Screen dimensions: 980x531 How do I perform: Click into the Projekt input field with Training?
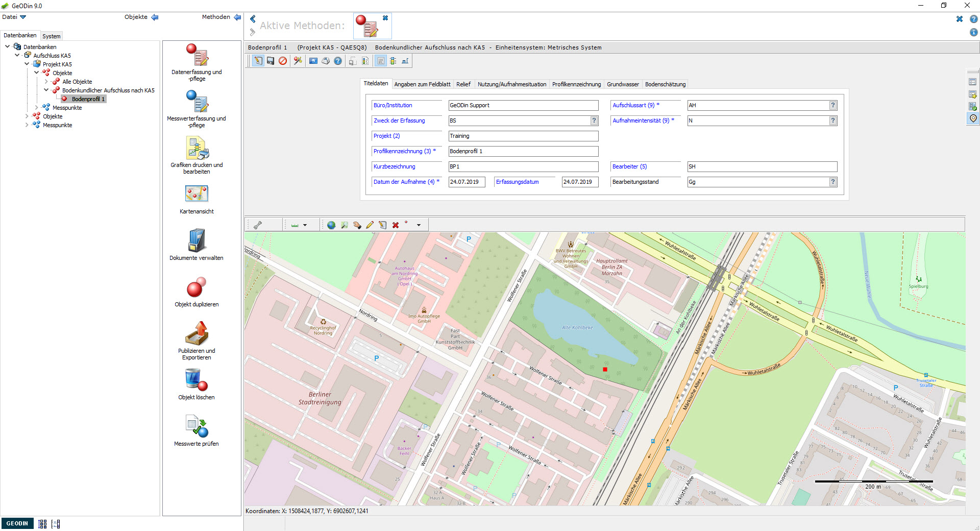coord(523,136)
